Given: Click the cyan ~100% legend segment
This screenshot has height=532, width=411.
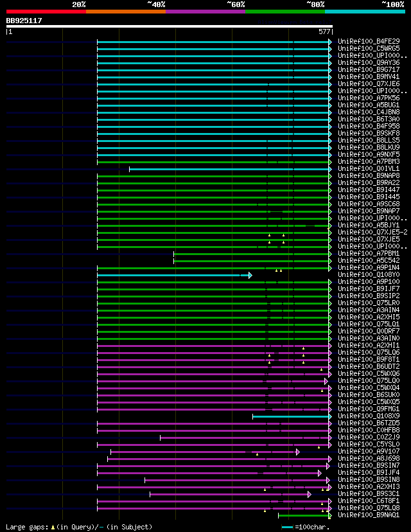Looking at the screenshot, I should click(365, 12).
